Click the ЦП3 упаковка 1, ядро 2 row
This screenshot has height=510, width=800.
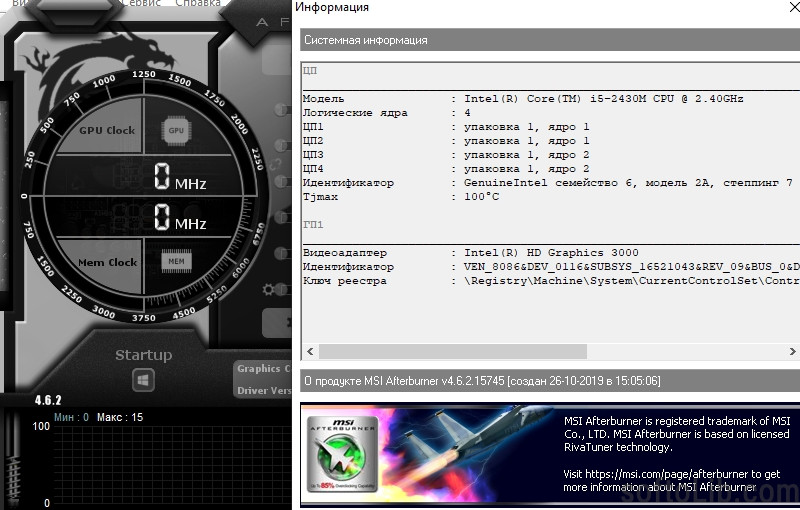446,155
